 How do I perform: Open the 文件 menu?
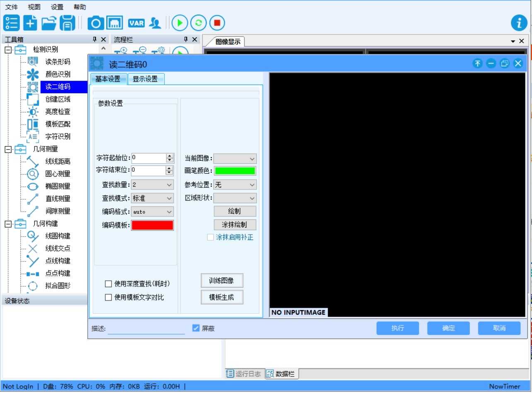coord(11,7)
